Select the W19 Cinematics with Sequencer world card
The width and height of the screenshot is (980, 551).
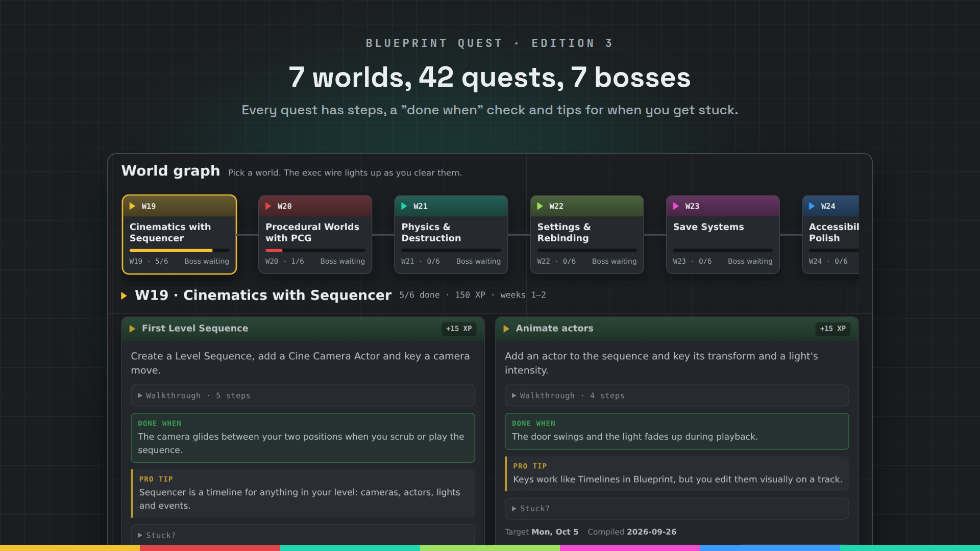pyautogui.click(x=179, y=235)
